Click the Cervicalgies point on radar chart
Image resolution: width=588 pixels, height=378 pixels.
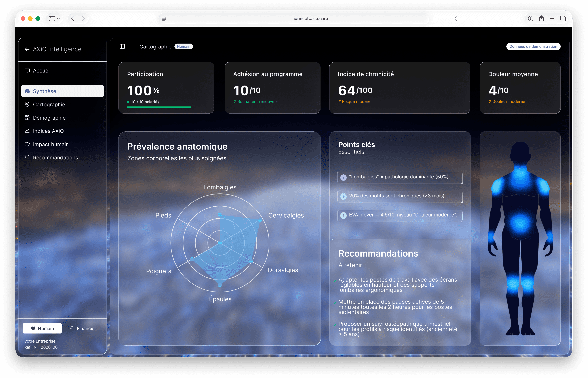pos(260,220)
